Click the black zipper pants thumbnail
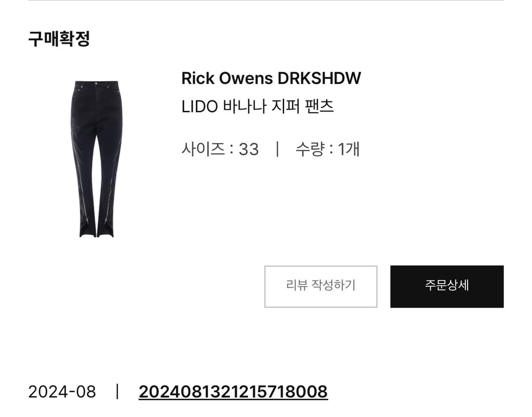Screen dimensions: 532x417 (96, 159)
